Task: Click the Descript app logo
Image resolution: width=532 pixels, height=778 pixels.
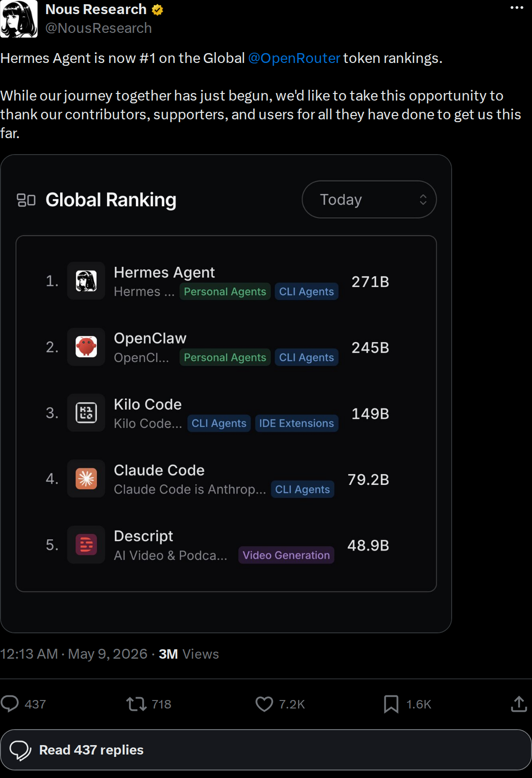Action: [86, 545]
